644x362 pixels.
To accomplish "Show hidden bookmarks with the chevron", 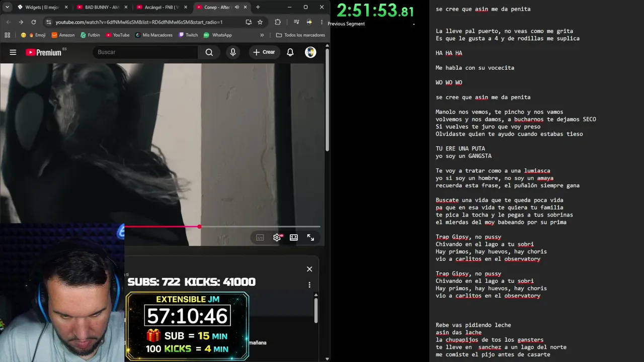I will tap(262, 35).
